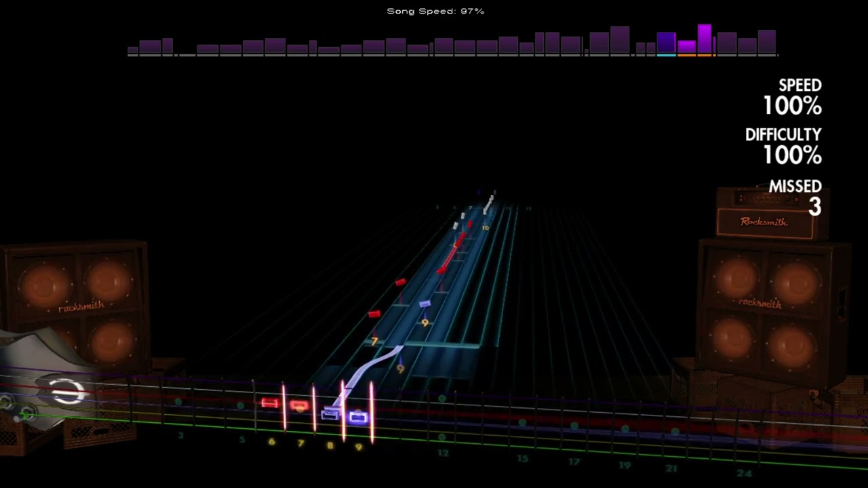Click fret number 24 label
The width and height of the screenshot is (868, 488).
click(744, 473)
